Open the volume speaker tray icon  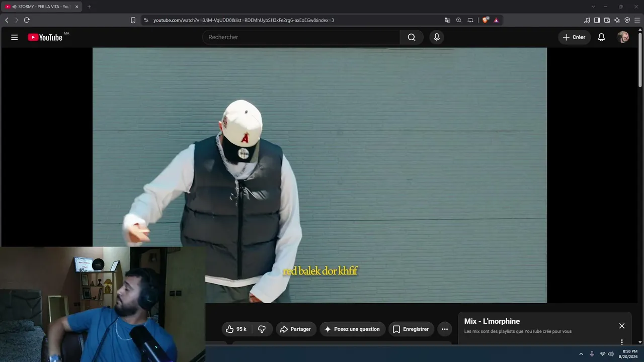[611, 354]
